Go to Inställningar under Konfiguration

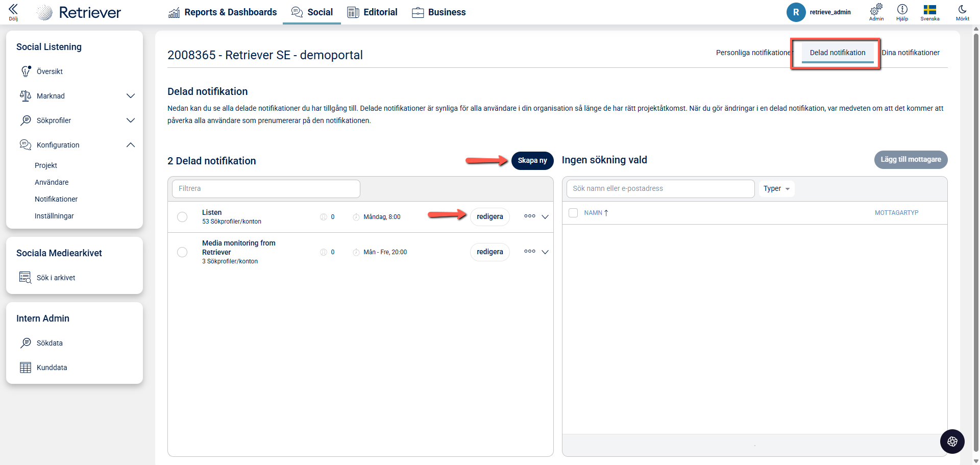[x=54, y=216]
